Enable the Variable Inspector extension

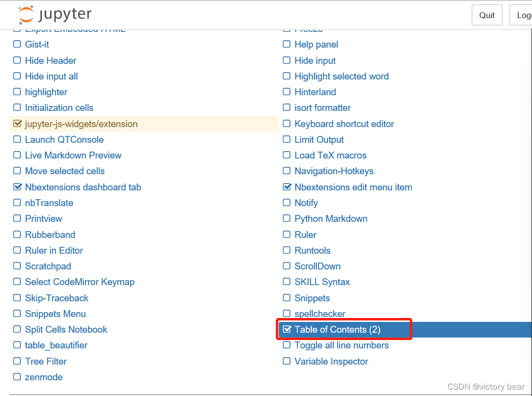(x=287, y=361)
